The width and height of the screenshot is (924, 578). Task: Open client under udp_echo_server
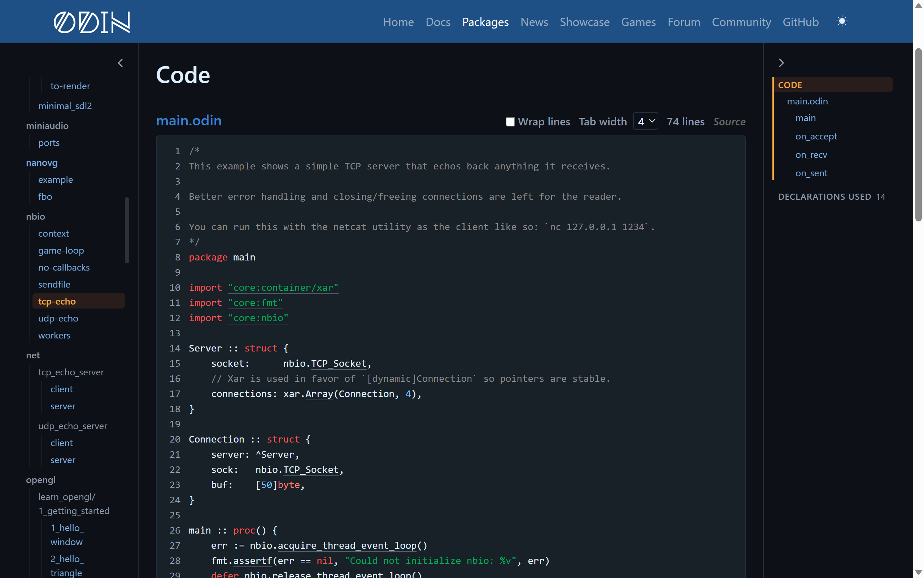(x=61, y=443)
